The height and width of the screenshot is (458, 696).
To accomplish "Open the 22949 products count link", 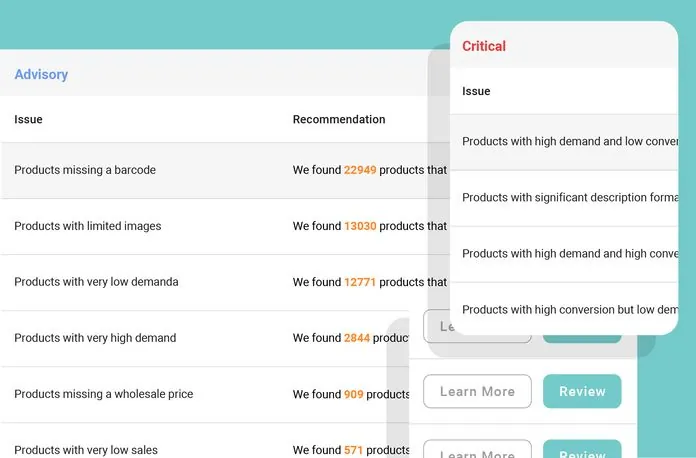I will 360,170.
